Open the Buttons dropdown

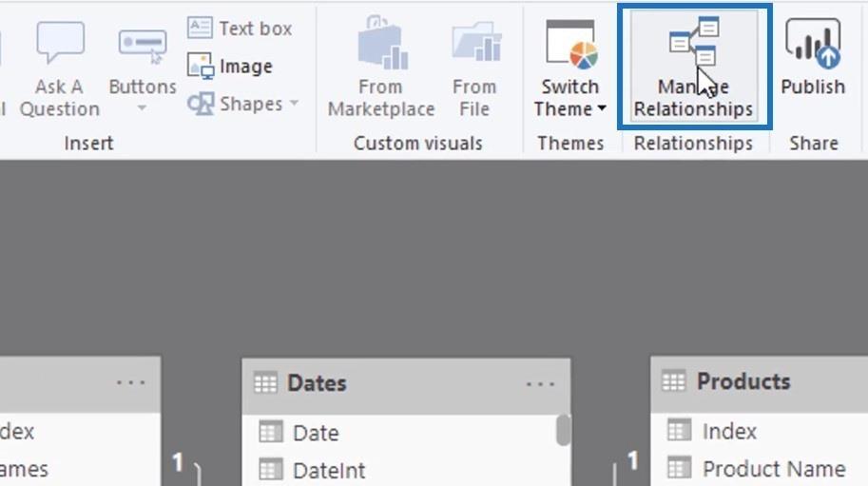pyautogui.click(x=142, y=108)
